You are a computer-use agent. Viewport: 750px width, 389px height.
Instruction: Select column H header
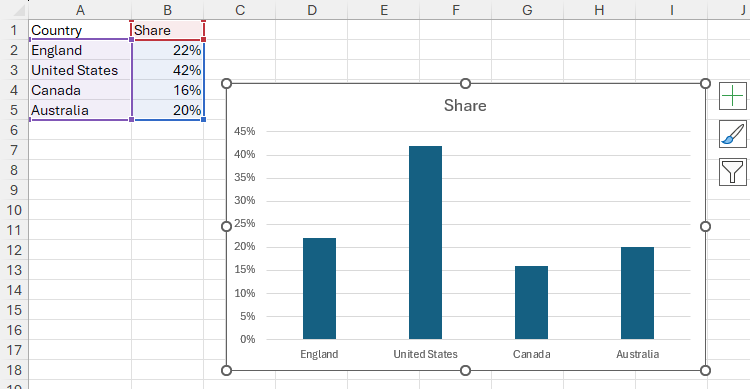[599, 10]
